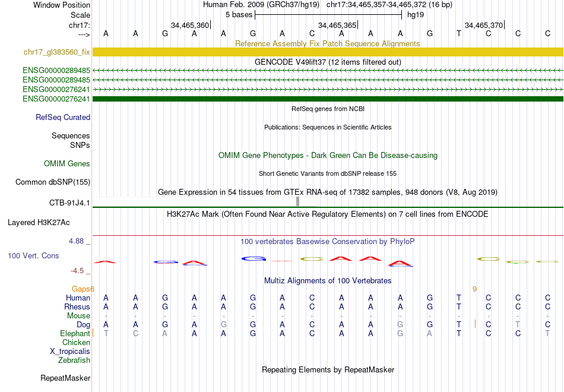
Task: Open the GENCODE V49lift37 track title
Action: [328, 62]
